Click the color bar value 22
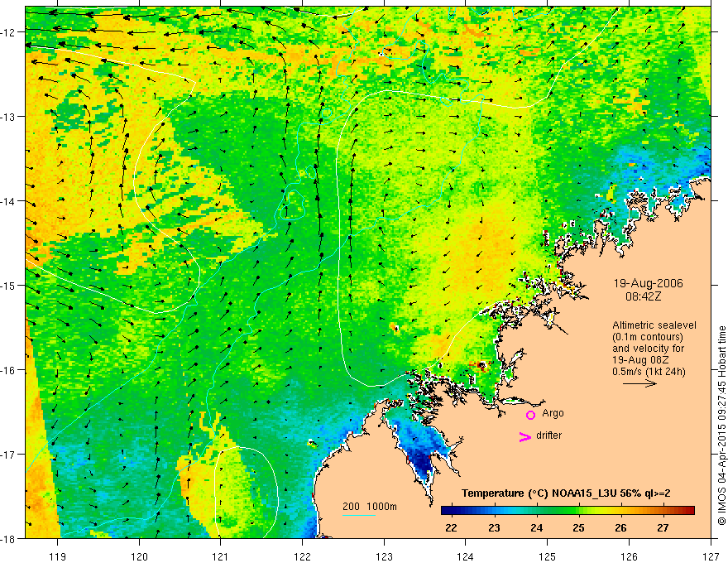Image resolution: width=728 pixels, height=563 pixels. click(x=451, y=527)
